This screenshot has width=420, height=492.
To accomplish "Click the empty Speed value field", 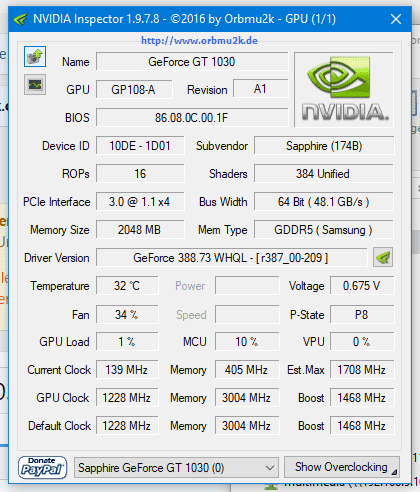I will click(247, 314).
